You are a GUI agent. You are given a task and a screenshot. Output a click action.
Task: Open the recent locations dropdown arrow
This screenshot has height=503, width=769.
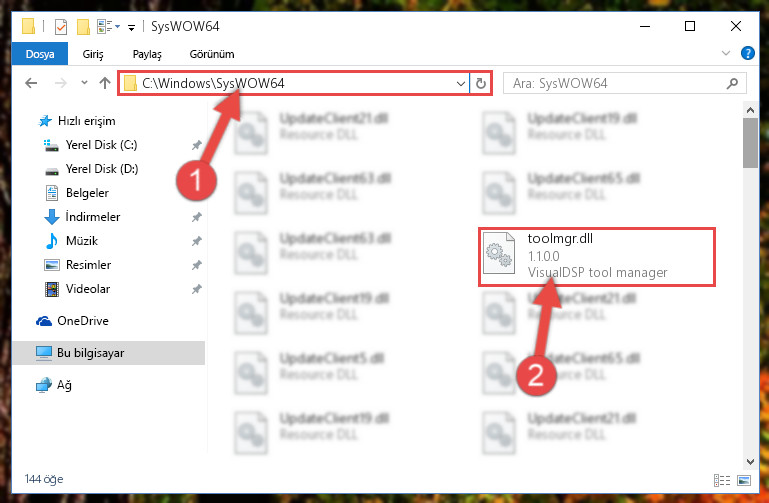coord(84,82)
